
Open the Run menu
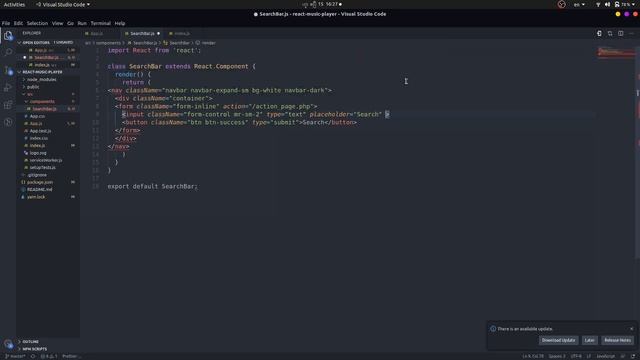coord(82,23)
